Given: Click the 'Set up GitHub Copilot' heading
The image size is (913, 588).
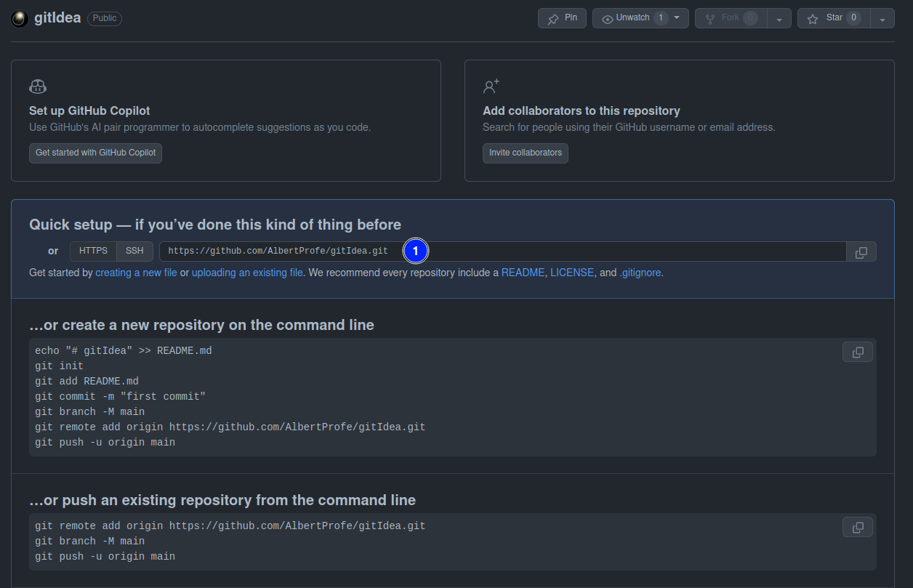Looking at the screenshot, I should [89, 111].
